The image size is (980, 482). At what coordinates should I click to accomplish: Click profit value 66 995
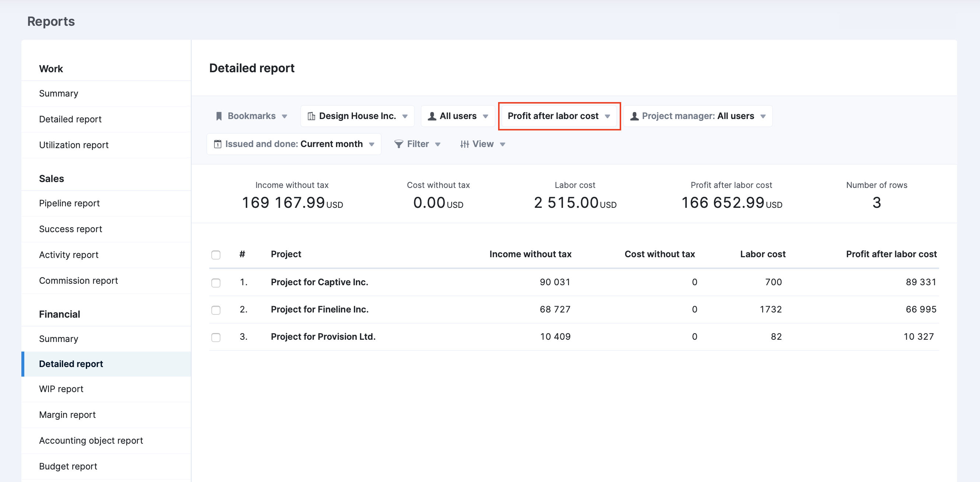[x=921, y=310]
